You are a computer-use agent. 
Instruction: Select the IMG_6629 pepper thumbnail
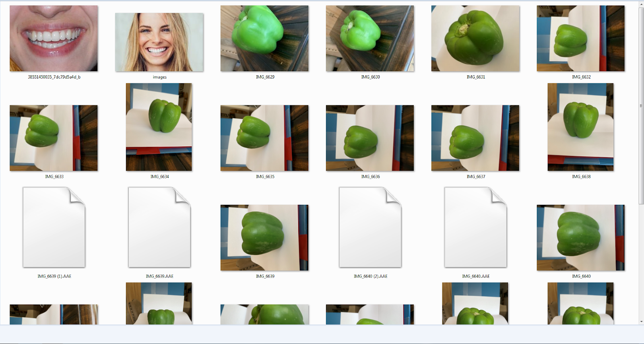click(264, 38)
